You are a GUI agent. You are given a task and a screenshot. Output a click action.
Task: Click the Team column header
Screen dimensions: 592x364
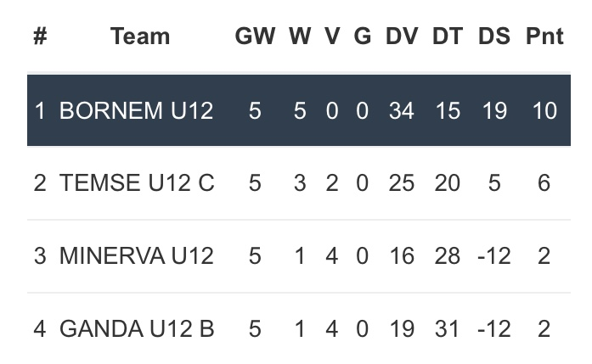pos(140,36)
